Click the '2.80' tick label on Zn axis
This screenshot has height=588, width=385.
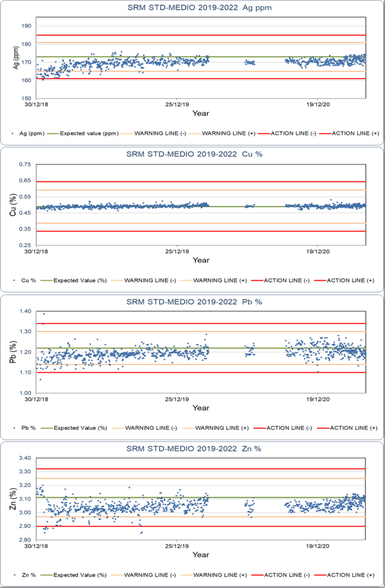[x=25, y=540]
